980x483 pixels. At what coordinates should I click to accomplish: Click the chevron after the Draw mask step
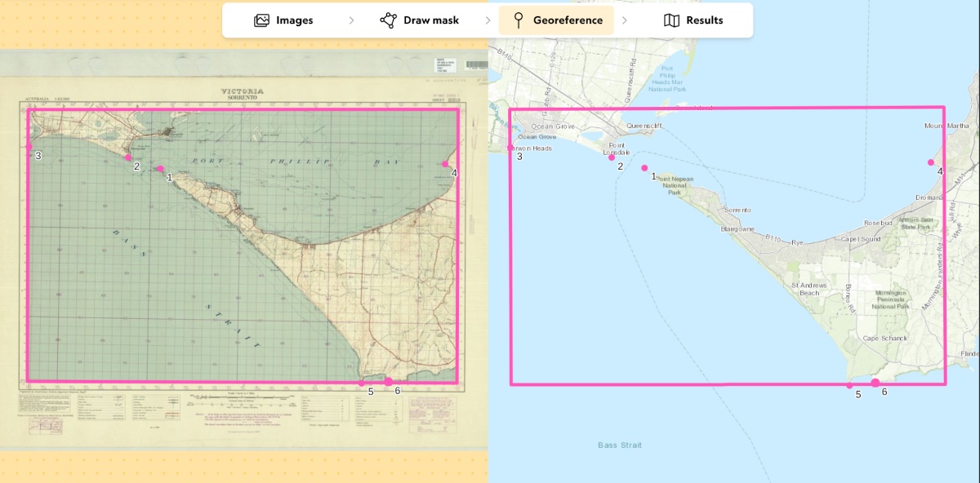pos(488,20)
